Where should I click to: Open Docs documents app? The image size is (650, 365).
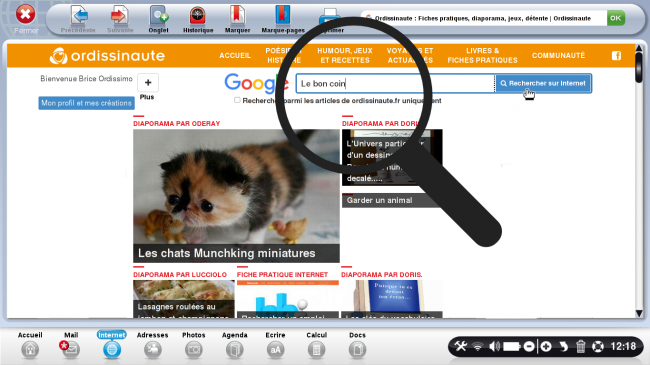point(357,350)
